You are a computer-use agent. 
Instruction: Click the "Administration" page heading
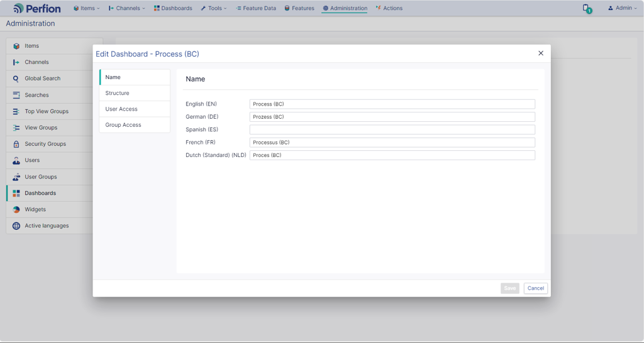pyautogui.click(x=30, y=23)
